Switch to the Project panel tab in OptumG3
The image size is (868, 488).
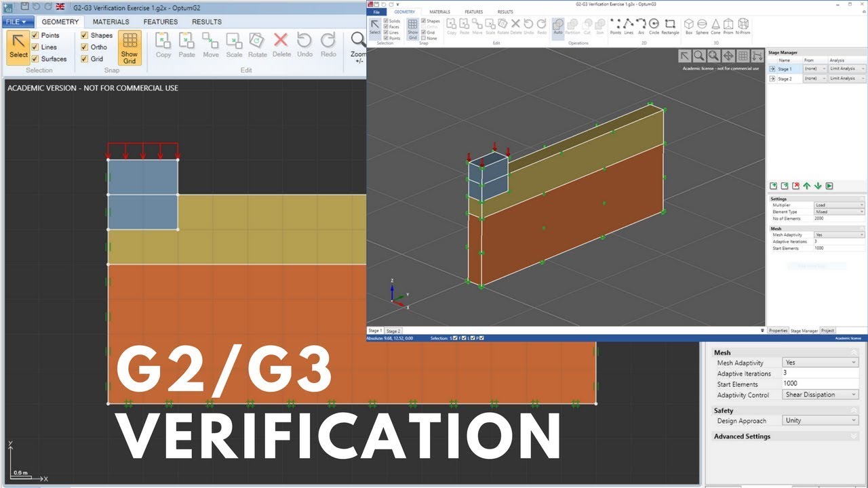[x=827, y=331]
